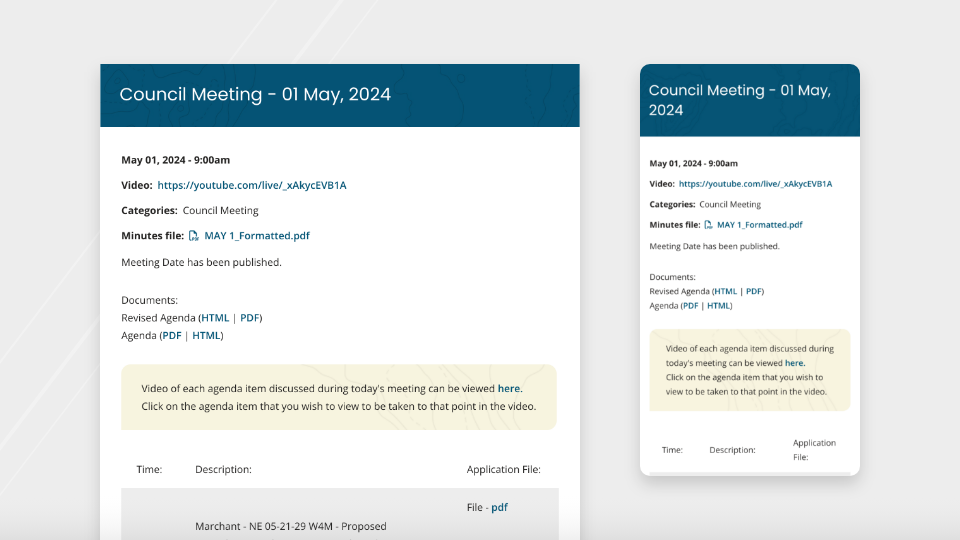Click the 'here' link in the narrow mobile card
The image size is (960, 540).
[794, 363]
